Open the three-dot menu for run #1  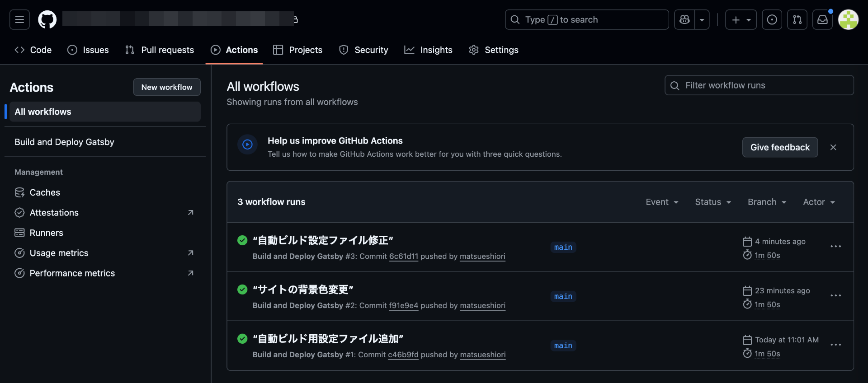(x=836, y=345)
